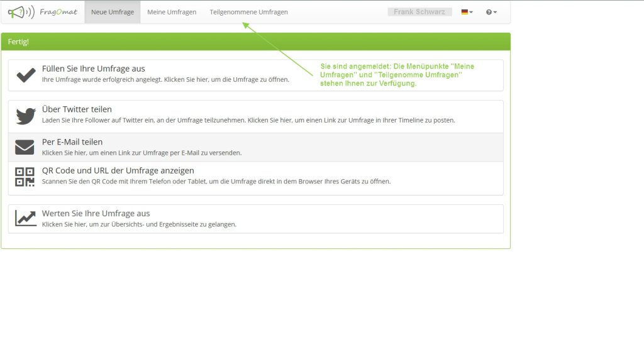Click the FragOmat megaphone logo
644x362 pixels.
click(21, 12)
